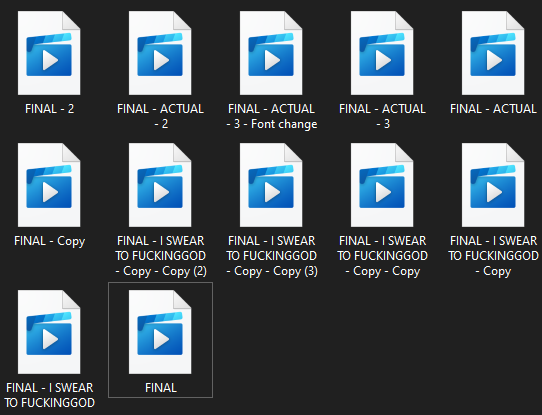Select the FINAL - Copy video file icon

point(49,185)
